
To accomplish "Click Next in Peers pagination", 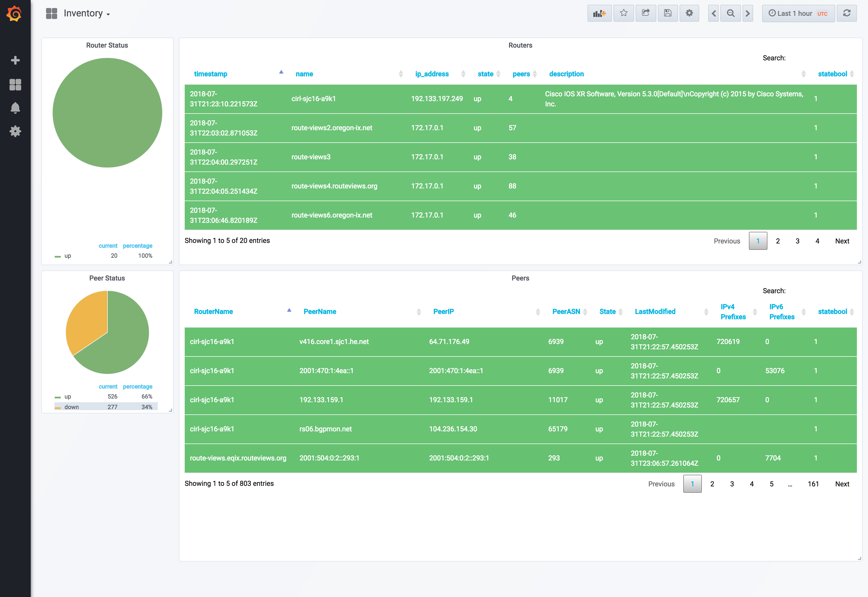I will pyautogui.click(x=842, y=484).
